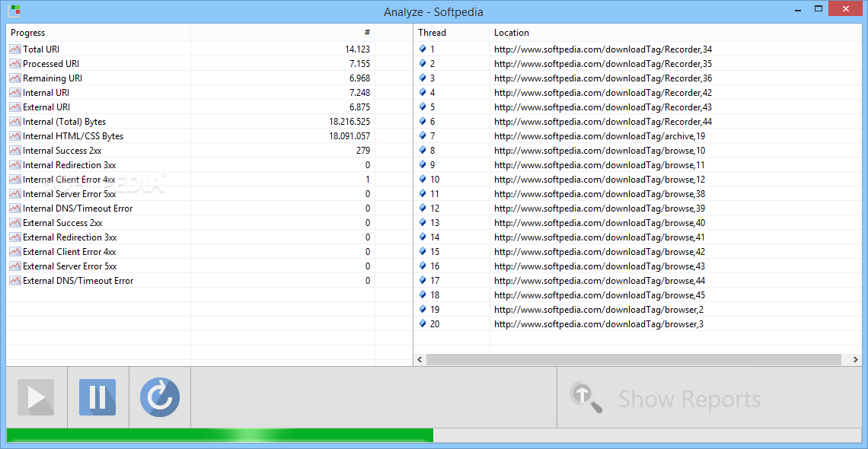Click the location URL ending browse,39
This screenshot has height=449, width=868.
click(599, 209)
